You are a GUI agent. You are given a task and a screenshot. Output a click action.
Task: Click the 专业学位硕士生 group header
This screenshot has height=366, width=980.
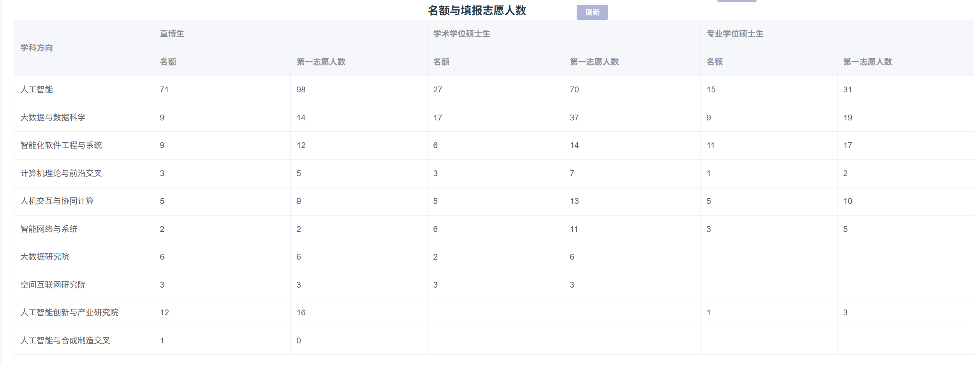pyautogui.click(x=735, y=34)
